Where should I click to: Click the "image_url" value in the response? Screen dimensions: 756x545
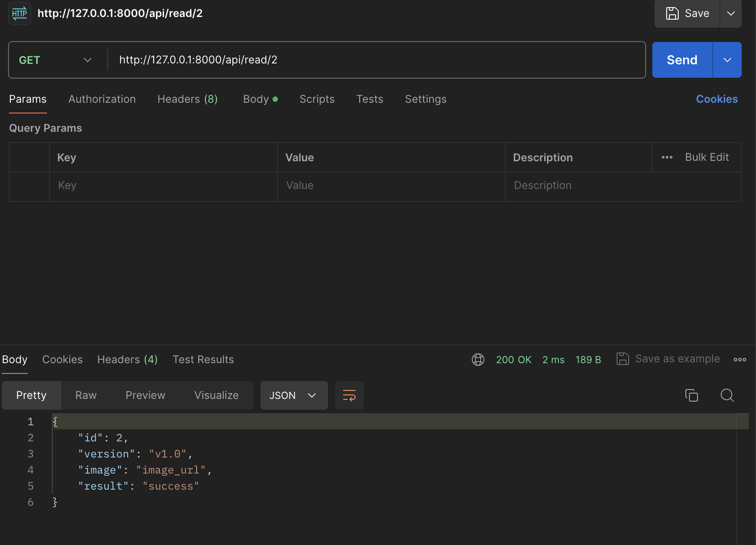[171, 470]
